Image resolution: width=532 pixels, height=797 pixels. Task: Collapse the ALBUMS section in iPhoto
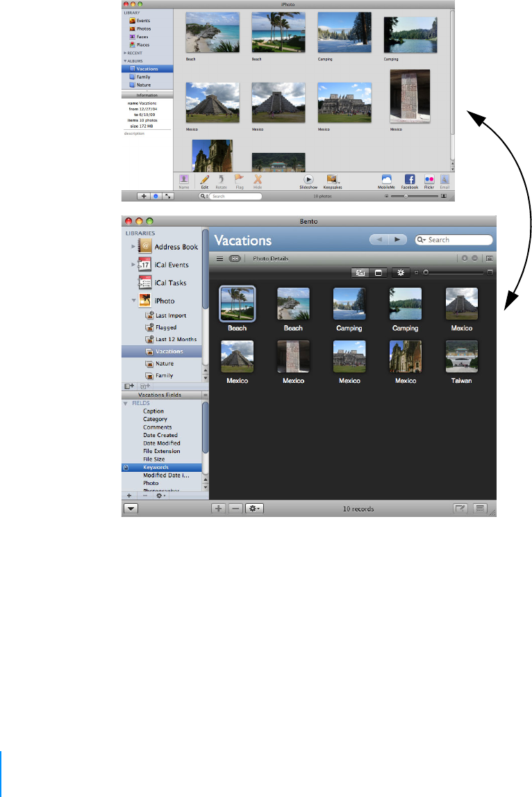coord(125,61)
